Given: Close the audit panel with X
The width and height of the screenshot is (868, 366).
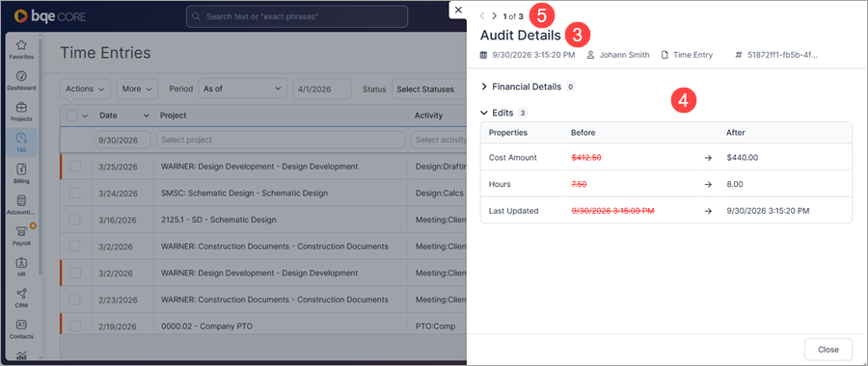Looking at the screenshot, I should coord(458,10).
